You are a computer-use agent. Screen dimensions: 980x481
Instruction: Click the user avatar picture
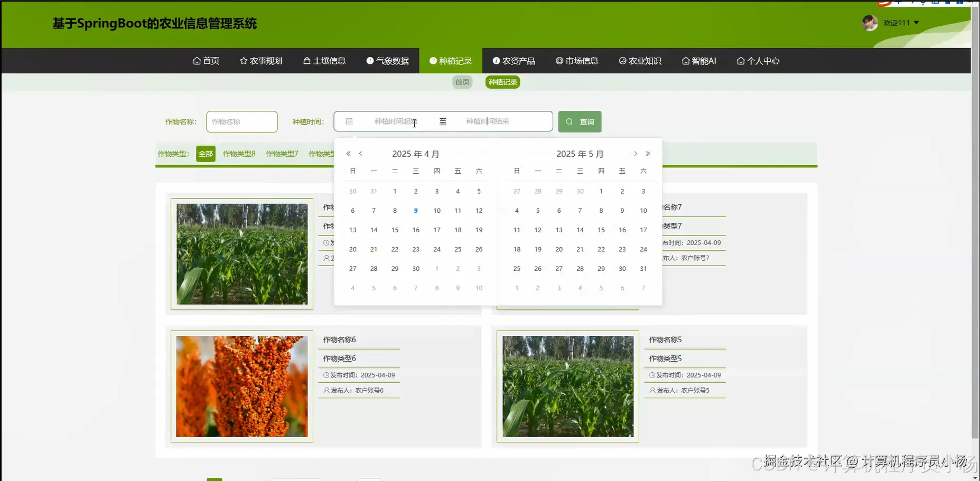click(870, 23)
